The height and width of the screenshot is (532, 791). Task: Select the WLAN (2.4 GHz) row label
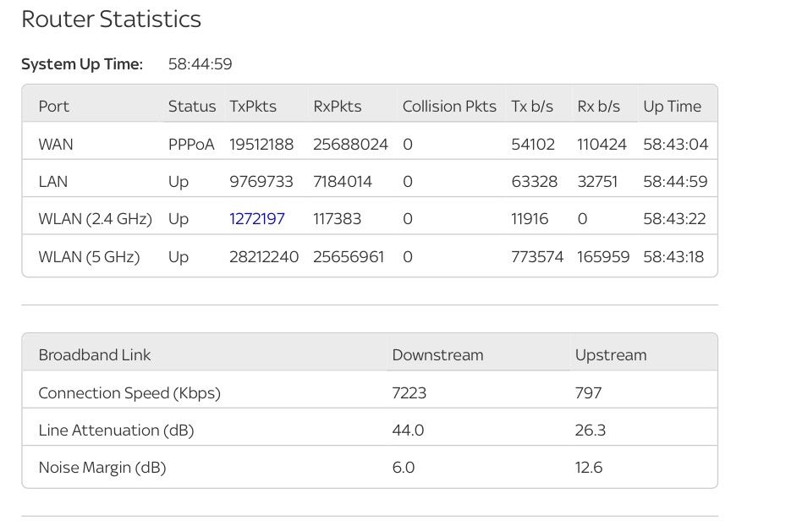click(95, 219)
